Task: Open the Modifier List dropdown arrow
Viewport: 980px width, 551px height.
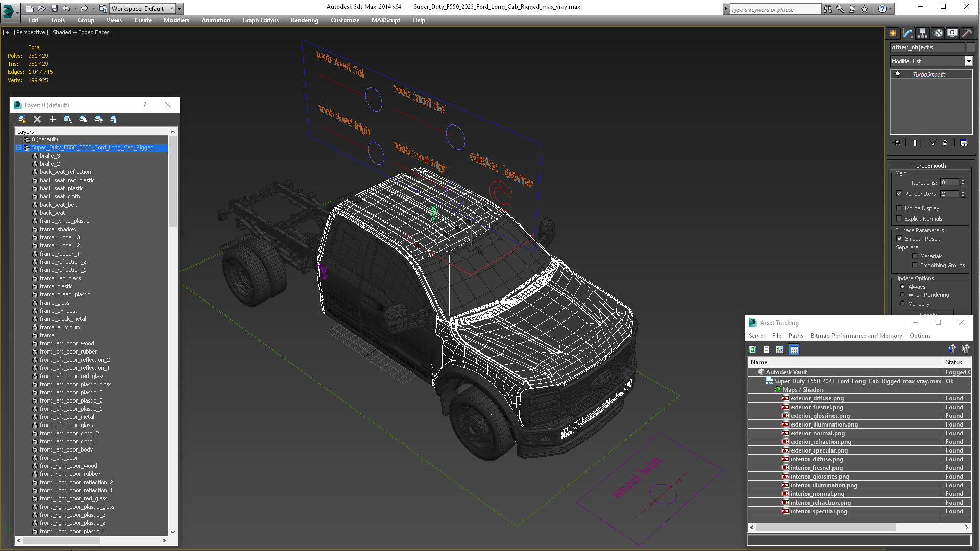Action: coord(968,61)
